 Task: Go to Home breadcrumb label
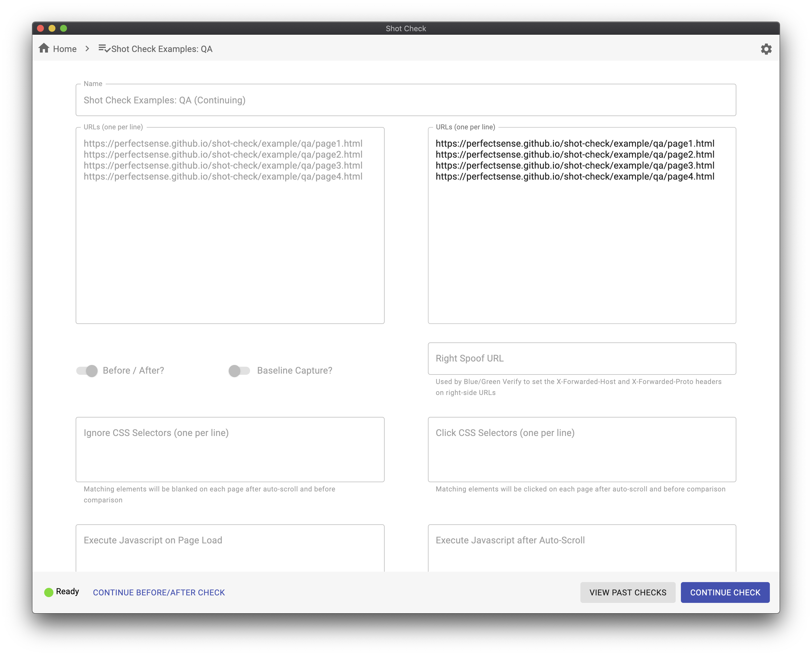(65, 49)
